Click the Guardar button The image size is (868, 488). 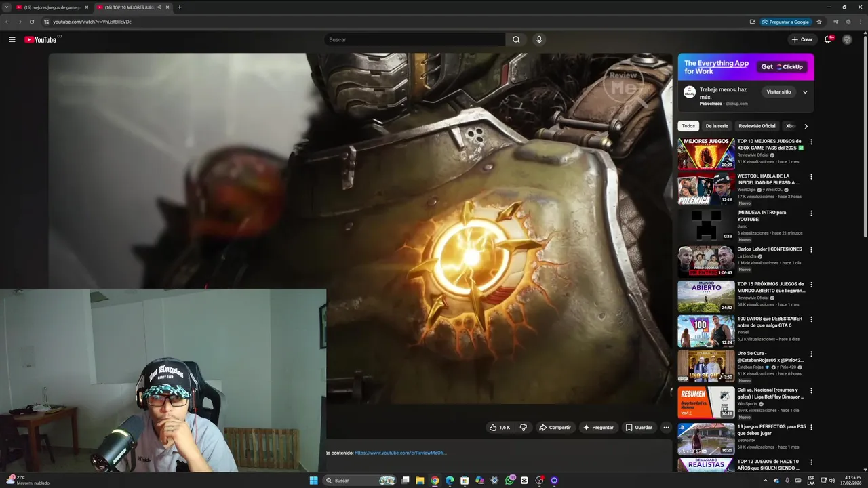(x=638, y=428)
